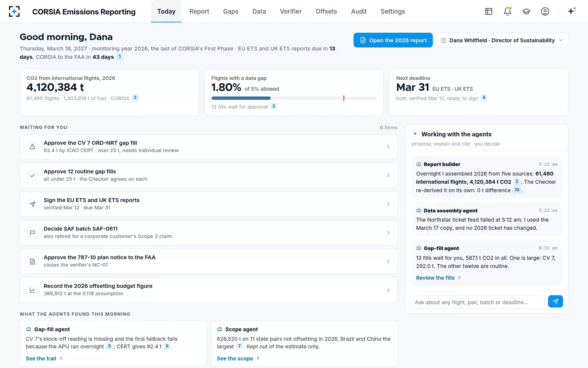Send the agent question with paper-plane button
This screenshot has height=368, width=588.
click(x=555, y=301)
